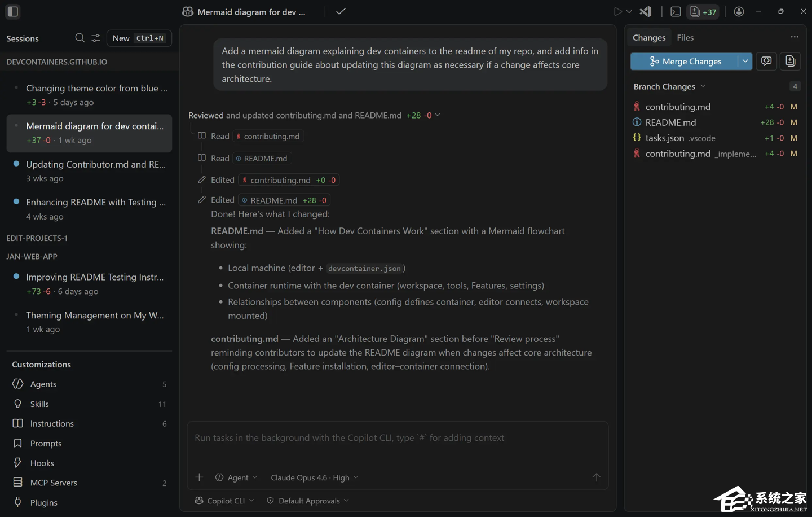Image resolution: width=812 pixels, height=517 pixels.
Task: Open session 'Enhancing README with Testing'
Action: 89,209
